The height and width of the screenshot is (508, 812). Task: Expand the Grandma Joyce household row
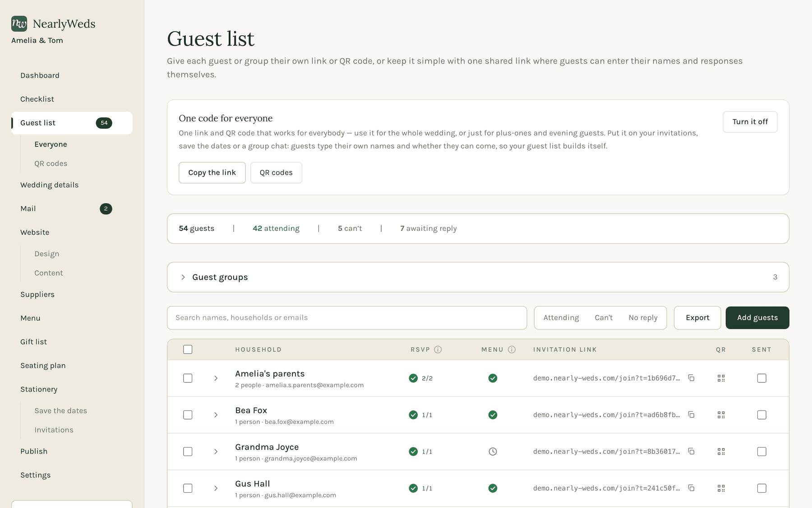pyautogui.click(x=216, y=451)
